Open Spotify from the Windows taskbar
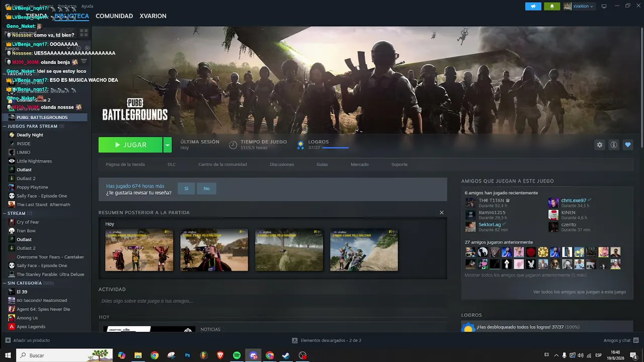 tap(236, 355)
